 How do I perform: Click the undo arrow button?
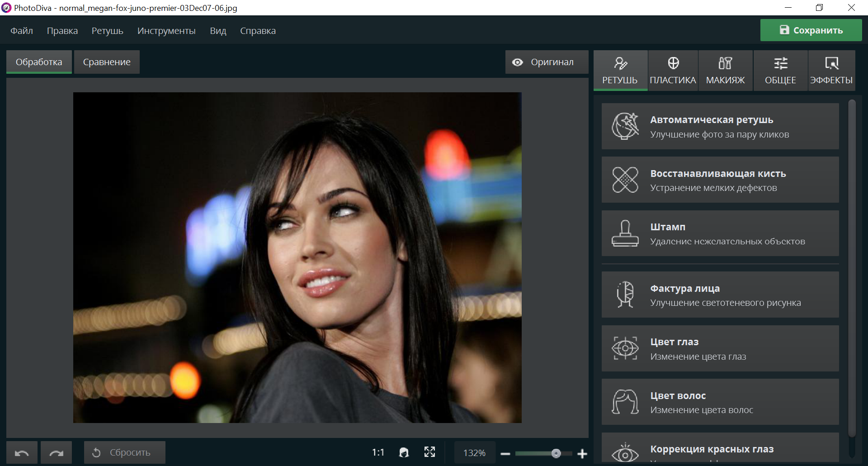(x=22, y=453)
